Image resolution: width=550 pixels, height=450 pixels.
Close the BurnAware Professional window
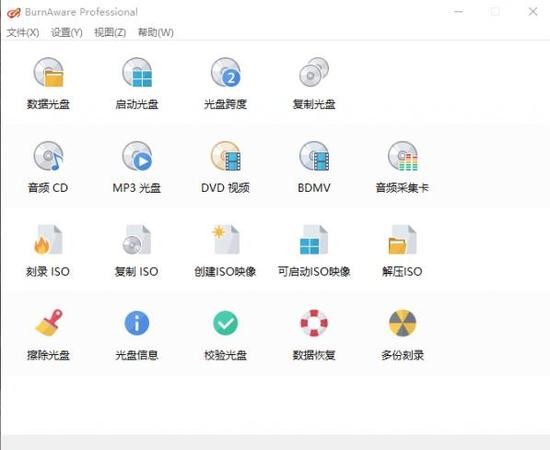tap(533, 12)
